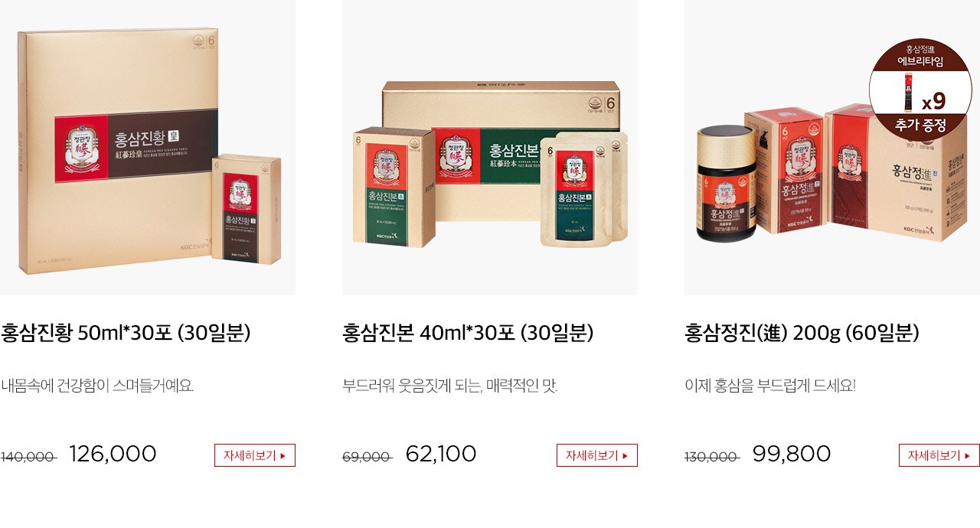Click the 99,800 sale price
This screenshot has height=528, width=980.
click(x=792, y=454)
